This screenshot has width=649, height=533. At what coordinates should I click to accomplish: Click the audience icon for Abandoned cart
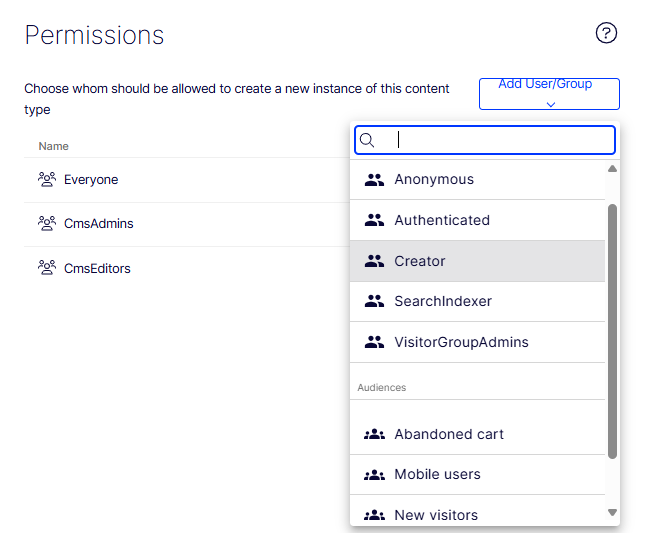(x=374, y=434)
